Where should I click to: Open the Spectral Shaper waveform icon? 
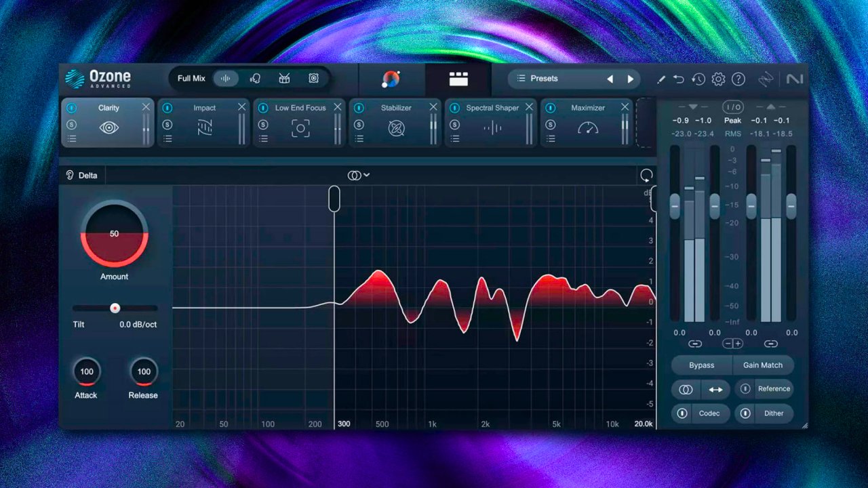(x=492, y=127)
